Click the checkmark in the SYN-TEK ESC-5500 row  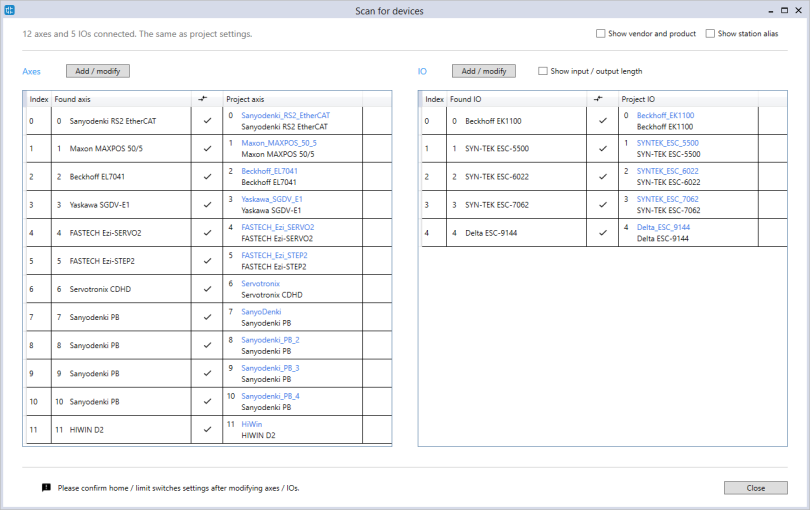(602, 149)
